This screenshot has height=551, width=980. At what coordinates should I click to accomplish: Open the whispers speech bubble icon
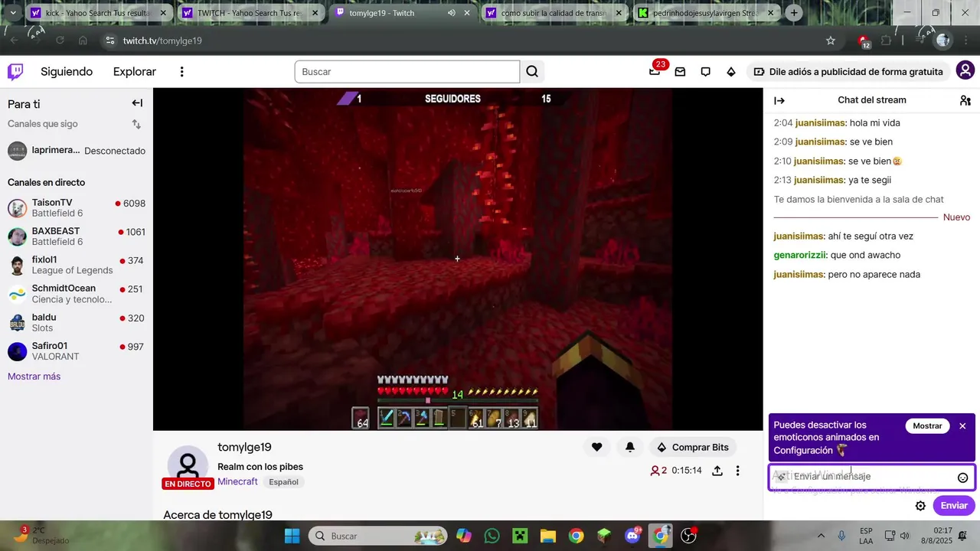(x=706, y=72)
